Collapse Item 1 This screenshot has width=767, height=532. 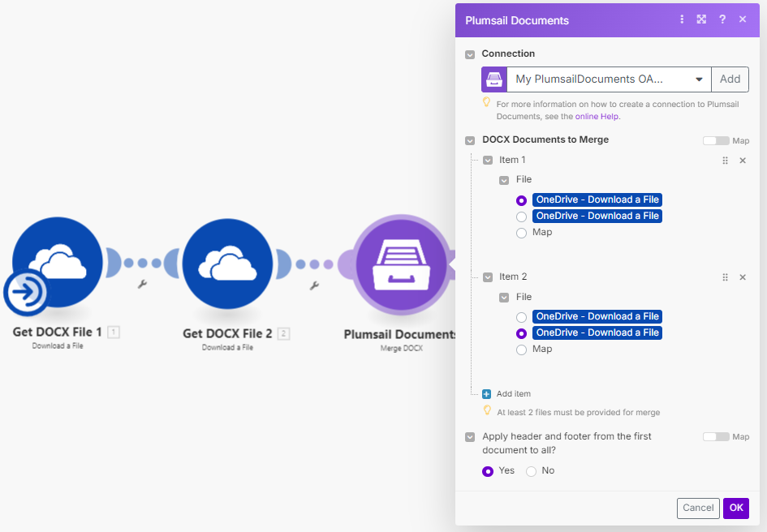[488, 161]
